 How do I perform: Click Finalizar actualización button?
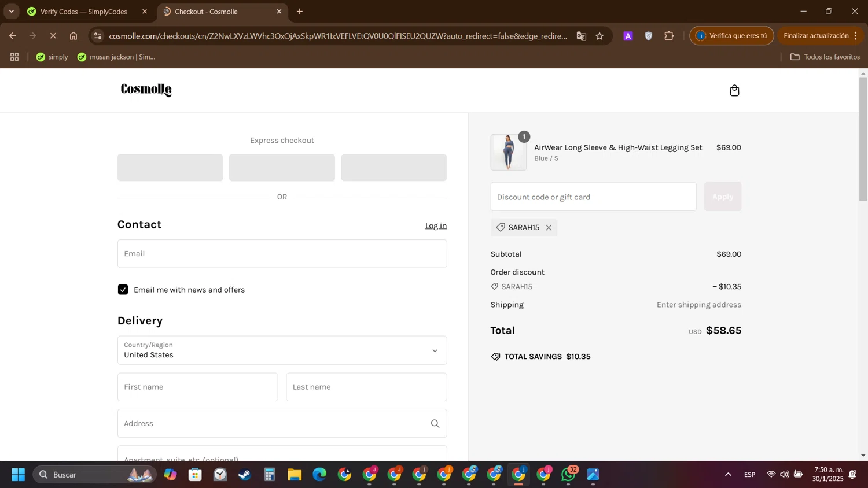click(816, 36)
